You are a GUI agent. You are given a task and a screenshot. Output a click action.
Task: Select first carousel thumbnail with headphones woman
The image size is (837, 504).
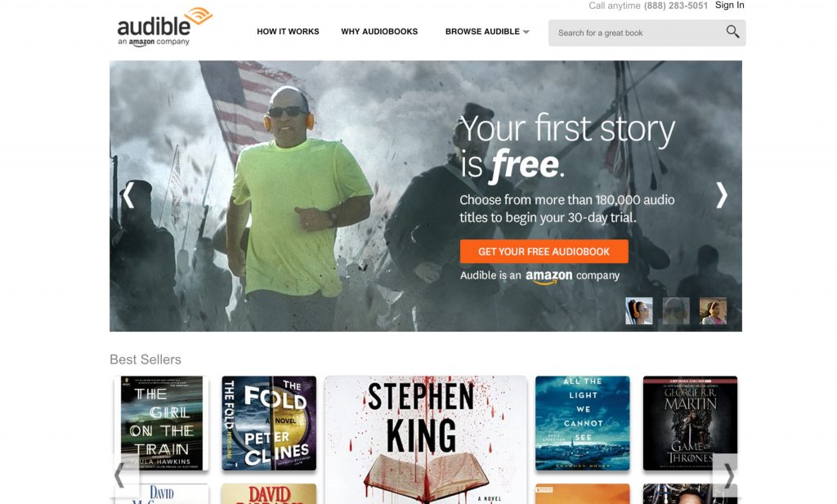click(639, 311)
